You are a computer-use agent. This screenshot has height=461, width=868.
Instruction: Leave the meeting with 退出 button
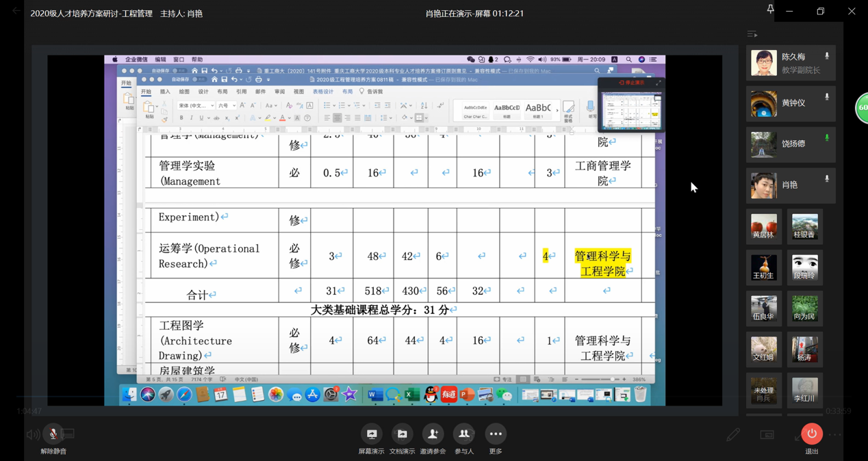(x=812, y=434)
